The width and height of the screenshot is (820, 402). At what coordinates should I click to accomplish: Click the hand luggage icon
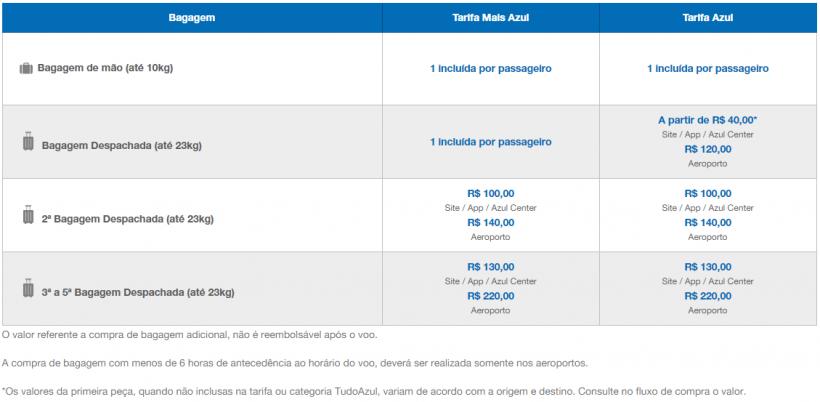26,69
